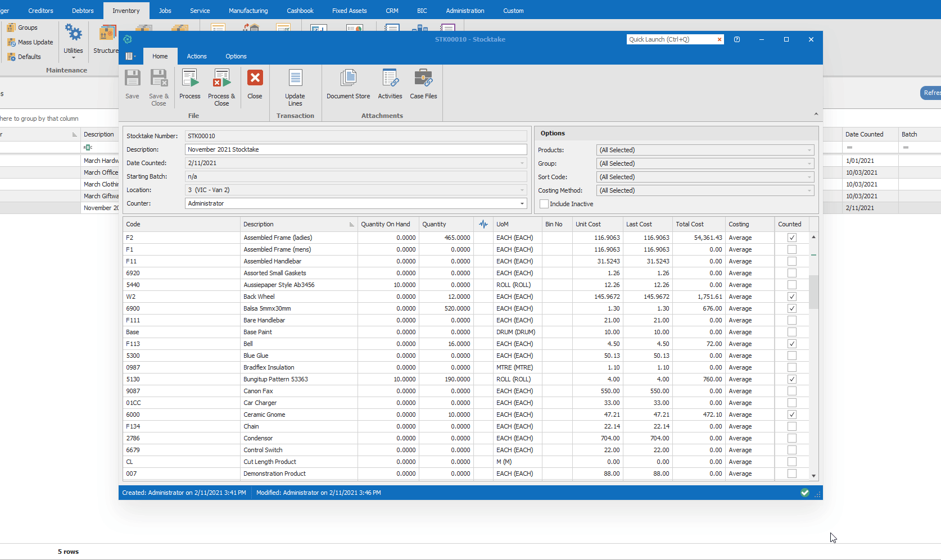
Task: Switch to the Actions ribbon tab
Action: point(197,56)
